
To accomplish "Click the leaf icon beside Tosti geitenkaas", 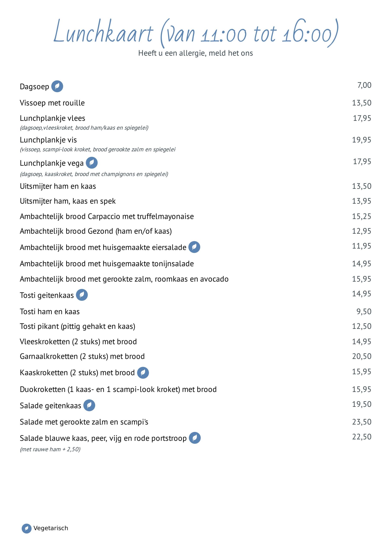I will pos(82,295).
